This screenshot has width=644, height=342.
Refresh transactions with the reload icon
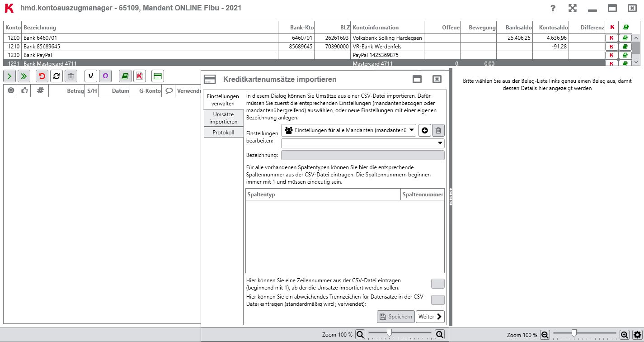click(x=56, y=76)
